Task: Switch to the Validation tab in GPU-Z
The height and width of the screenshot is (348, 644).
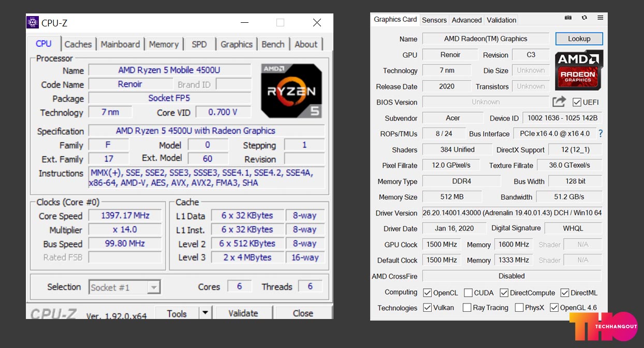Action: 502,20
